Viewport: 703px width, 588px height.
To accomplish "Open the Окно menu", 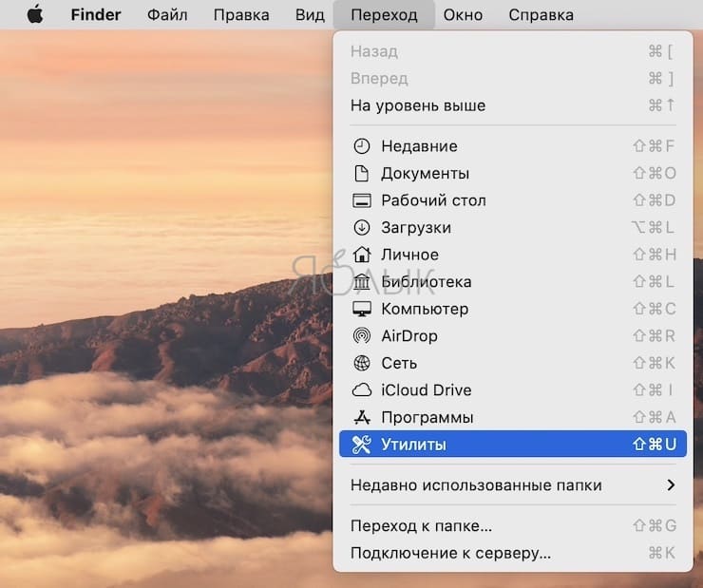I will point(463,15).
